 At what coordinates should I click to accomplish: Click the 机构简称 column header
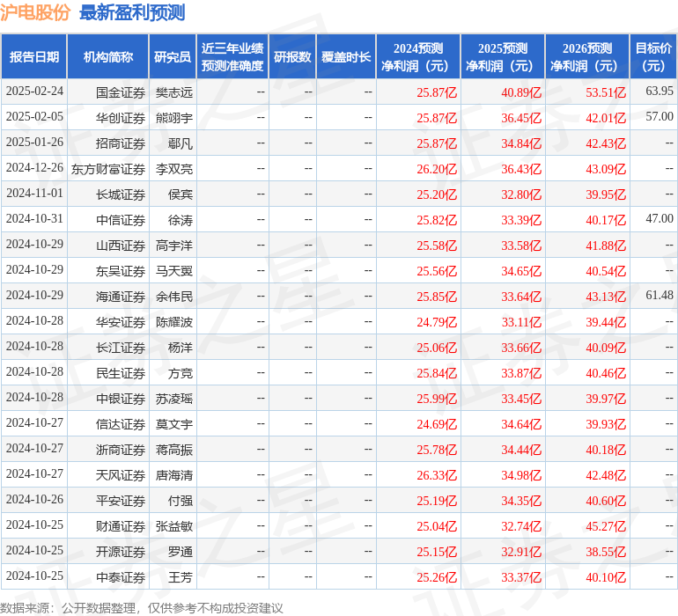click(108, 56)
